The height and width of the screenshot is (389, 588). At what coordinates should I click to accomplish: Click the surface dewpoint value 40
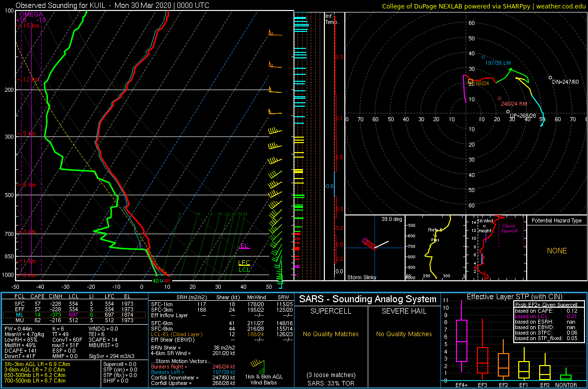click(x=155, y=280)
